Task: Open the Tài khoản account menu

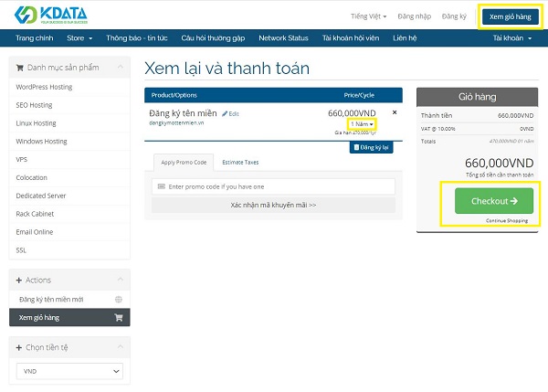Action: coord(510,38)
